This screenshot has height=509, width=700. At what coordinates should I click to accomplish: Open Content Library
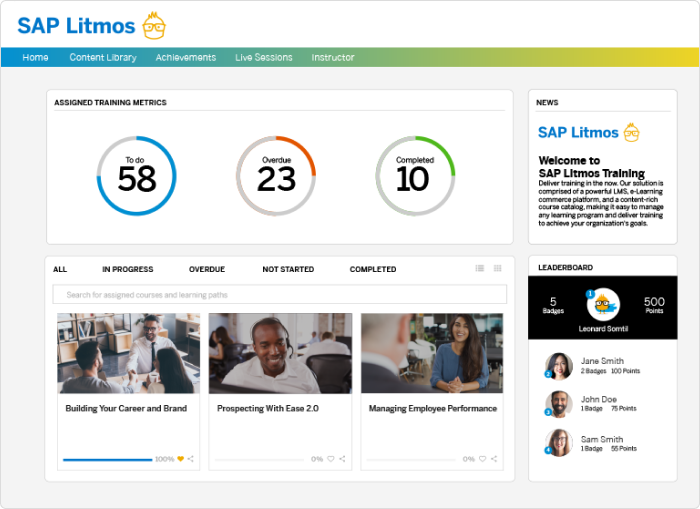[103, 57]
